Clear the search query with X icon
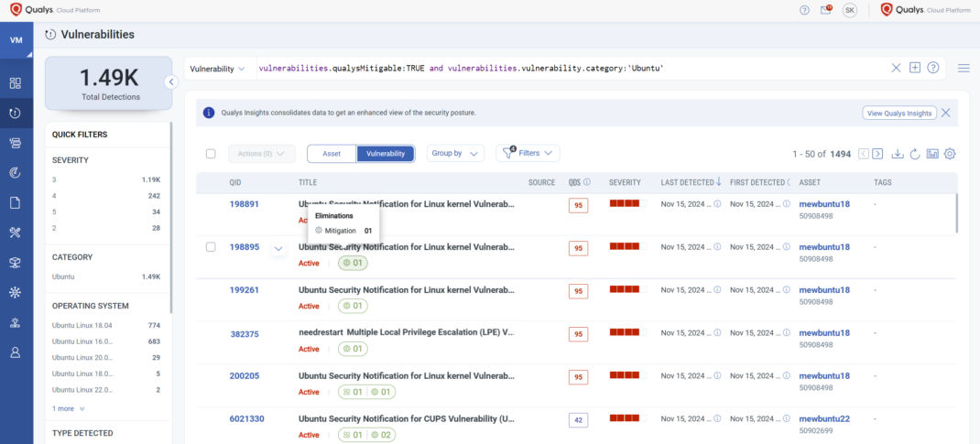Image resolution: width=980 pixels, height=444 pixels. coord(896,68)
